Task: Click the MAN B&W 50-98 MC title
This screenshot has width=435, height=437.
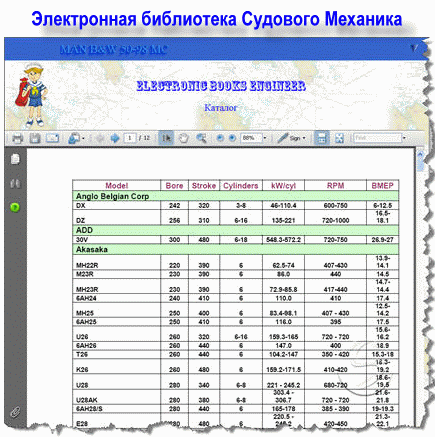Action: pos(113,49)
